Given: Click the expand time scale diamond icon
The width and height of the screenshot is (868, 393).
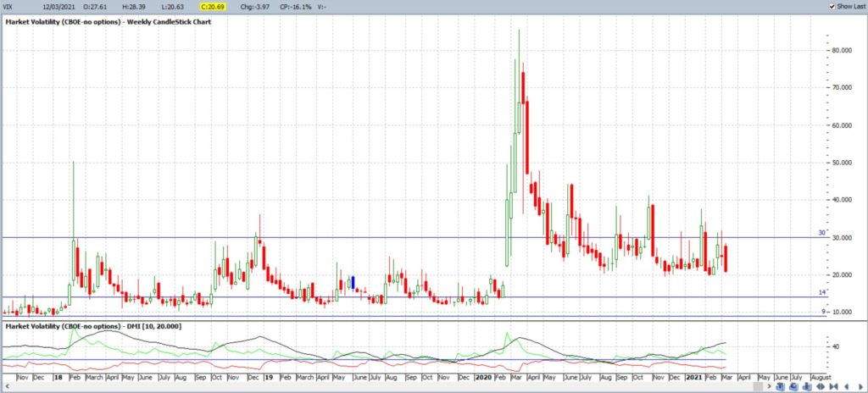Looking at the screenshot, I should pyautogui.click(x=821, y=386).
